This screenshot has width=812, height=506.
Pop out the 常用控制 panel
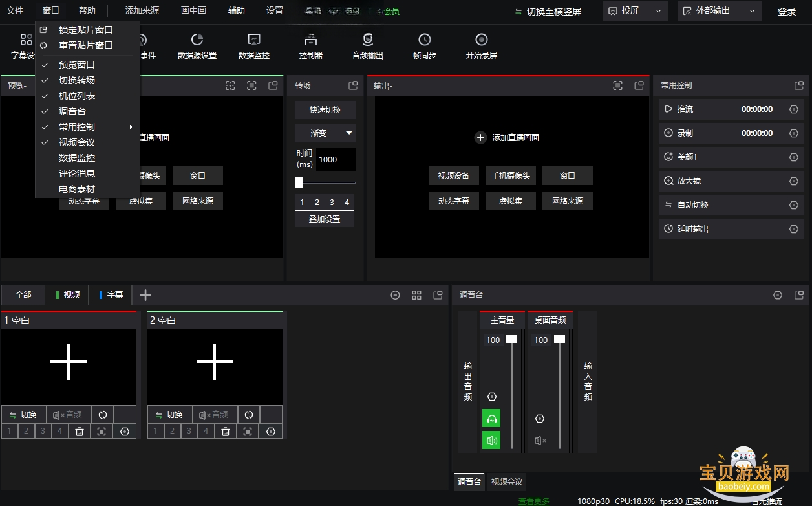pos(799,85)
